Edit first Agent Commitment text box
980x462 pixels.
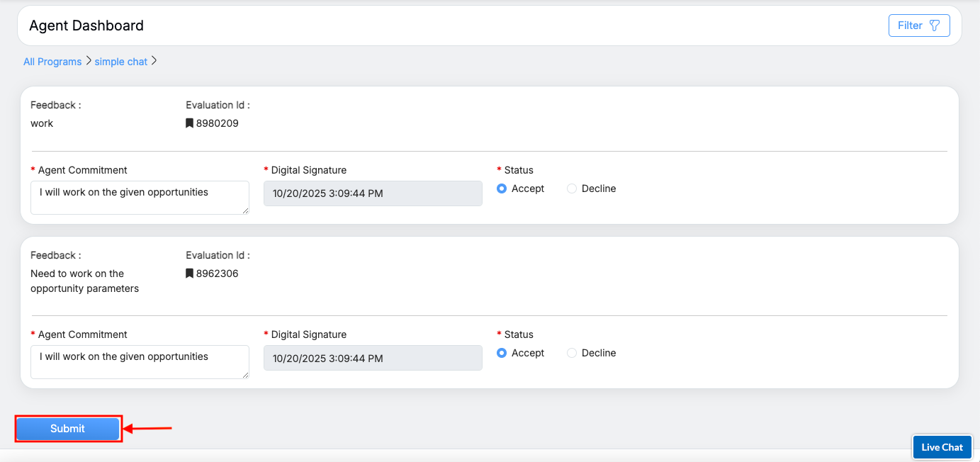coord(140,197)
